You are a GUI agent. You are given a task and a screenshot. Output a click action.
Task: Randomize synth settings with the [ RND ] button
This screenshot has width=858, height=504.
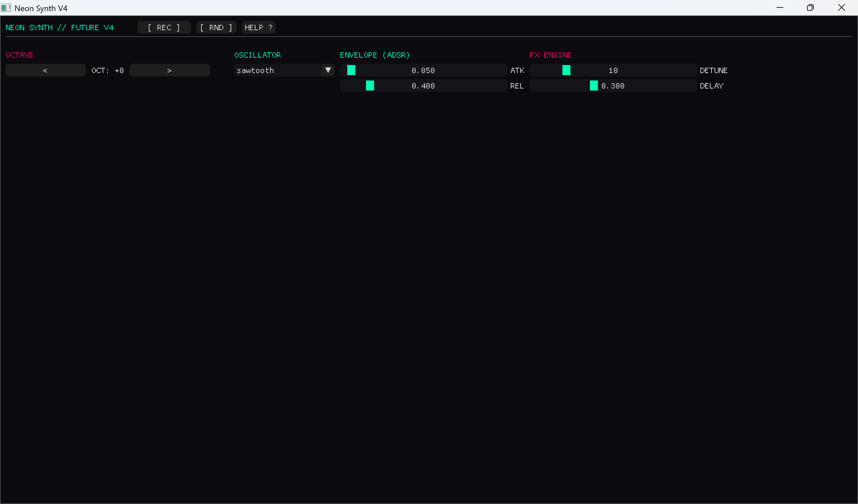[x=216, y=27]
